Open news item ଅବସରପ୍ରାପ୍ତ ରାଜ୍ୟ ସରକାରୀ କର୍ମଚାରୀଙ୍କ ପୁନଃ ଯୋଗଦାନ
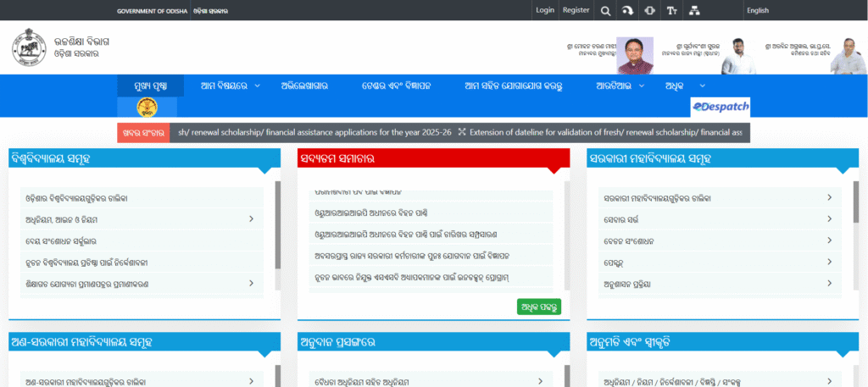The width and height of the screenshot is (868, 387). 431,256
